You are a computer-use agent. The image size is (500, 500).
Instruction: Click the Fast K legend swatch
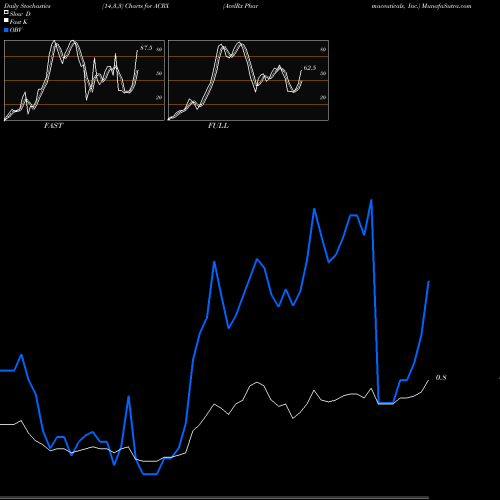point(6,21)
